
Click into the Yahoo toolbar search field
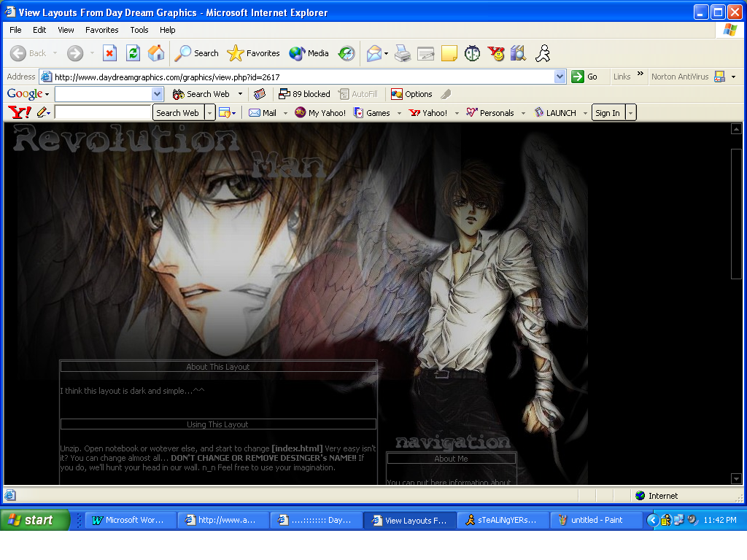tap(102, 113)
